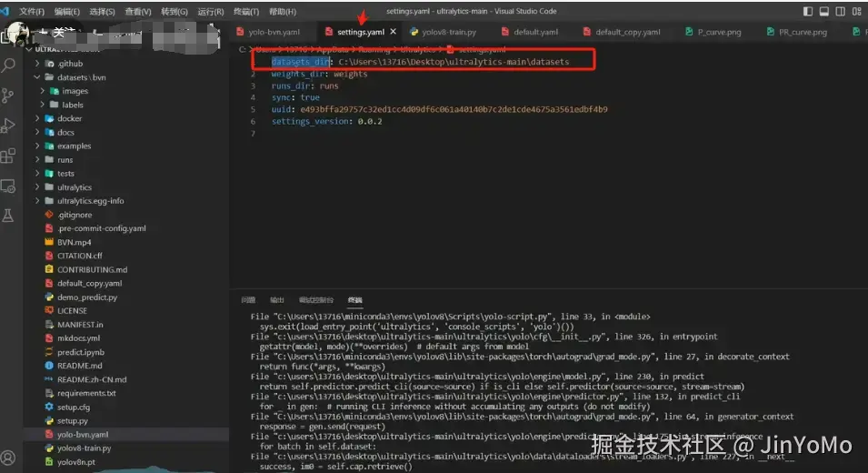Open predict.ipynb notebook
Screen dimensions: 868x473
pyautogui.click(x=80, y=352)
